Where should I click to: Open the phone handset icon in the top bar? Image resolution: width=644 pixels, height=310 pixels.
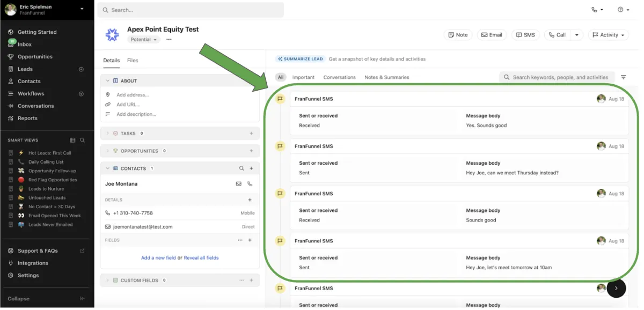point(595,9)
